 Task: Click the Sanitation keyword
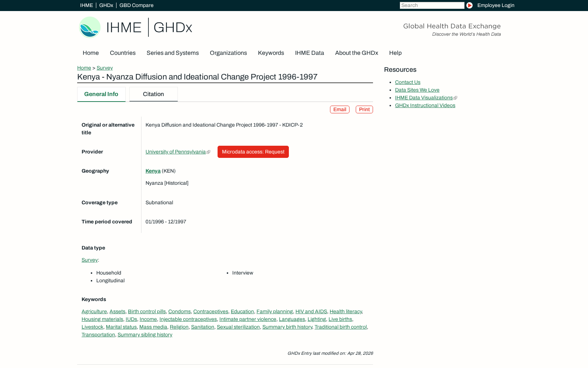(202, 327)
